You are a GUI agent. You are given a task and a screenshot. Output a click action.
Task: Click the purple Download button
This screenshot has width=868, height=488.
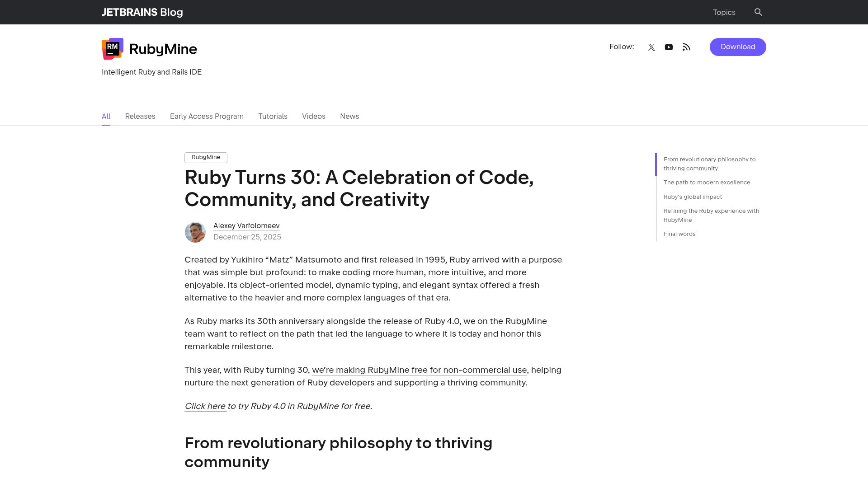[x=738, y=47]
